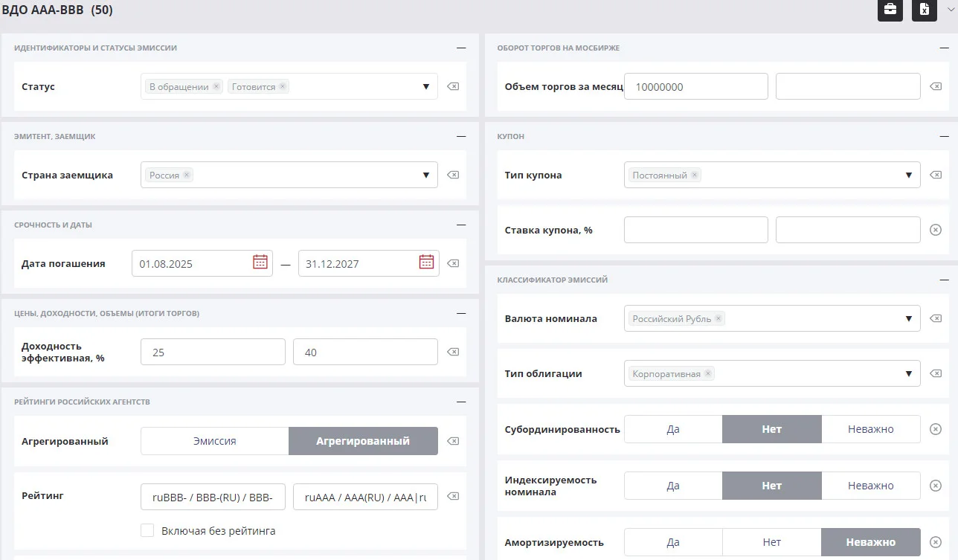Enable the 'Включая без рейтинга' checkbox

[x=147, y=530]
